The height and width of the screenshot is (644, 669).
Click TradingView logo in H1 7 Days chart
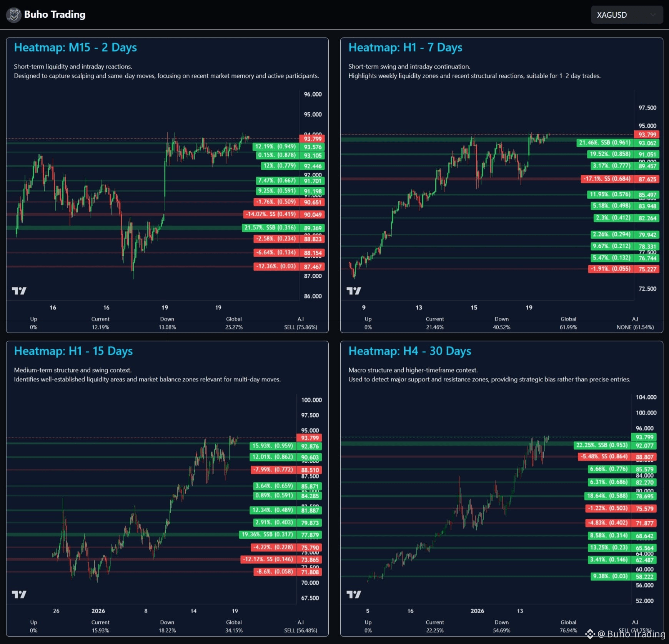pyautogui.click(x=353, y=291)
